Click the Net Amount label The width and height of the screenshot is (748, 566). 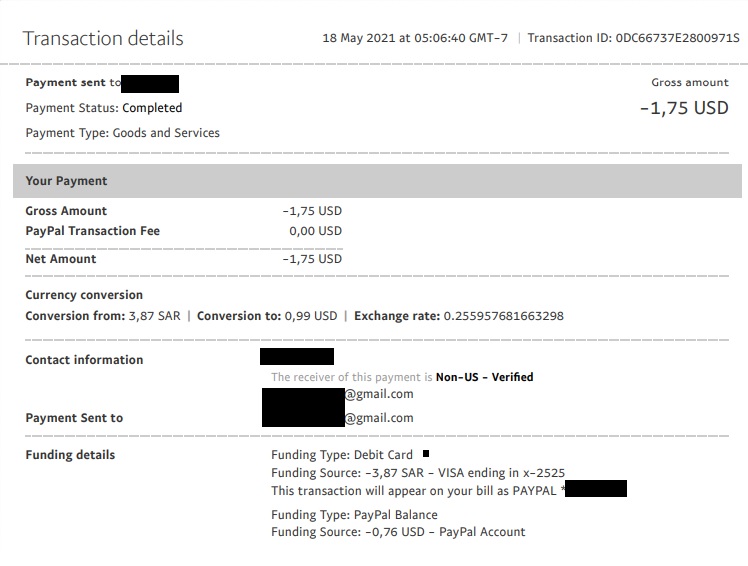tap(61, 259)
